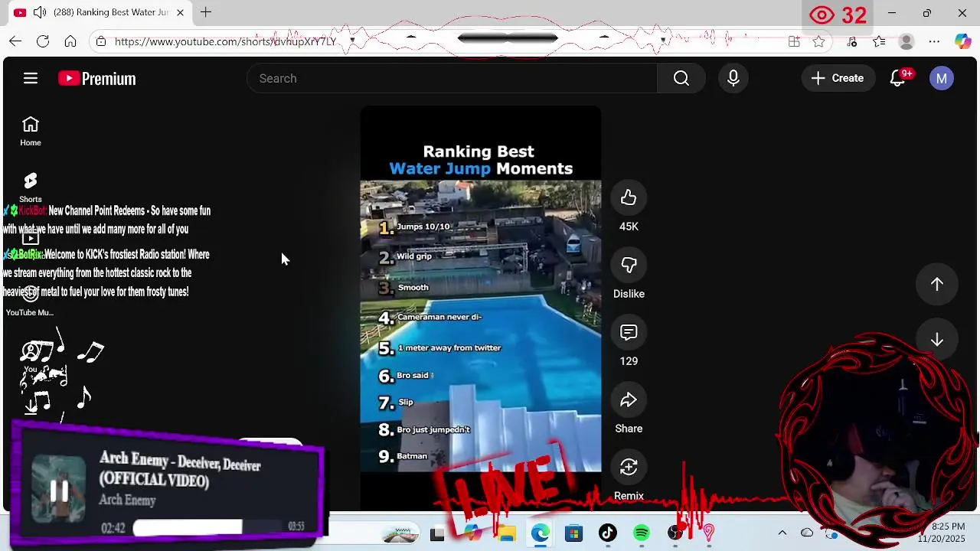Screen dimensions: 980x551
Task: Run search with magnifier button
Action: click(681, 78)
